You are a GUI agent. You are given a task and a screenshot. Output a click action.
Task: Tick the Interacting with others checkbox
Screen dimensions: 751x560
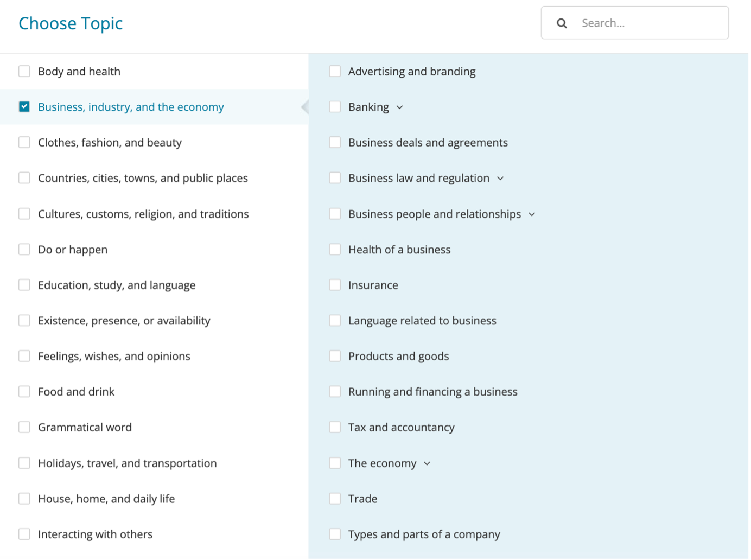click(x=24, y=534)
